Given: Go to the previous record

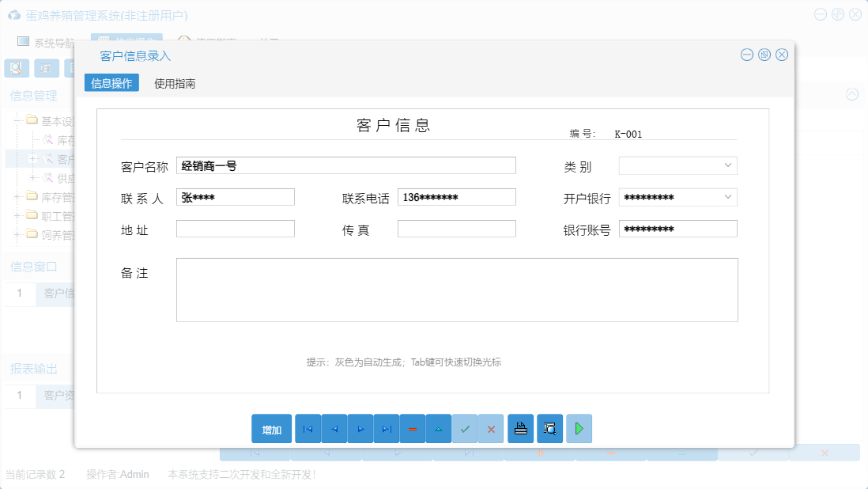Looking at the screenshot, I should (334, 428).
